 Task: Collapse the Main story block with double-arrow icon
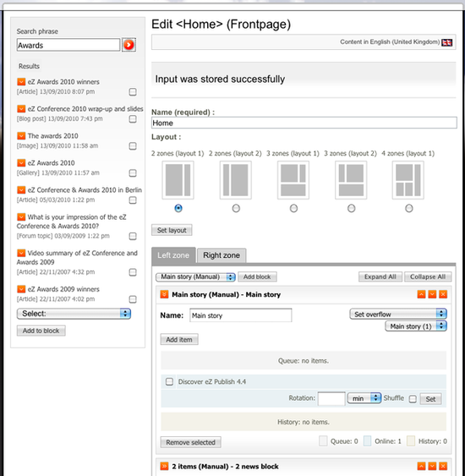pos(164,294)
